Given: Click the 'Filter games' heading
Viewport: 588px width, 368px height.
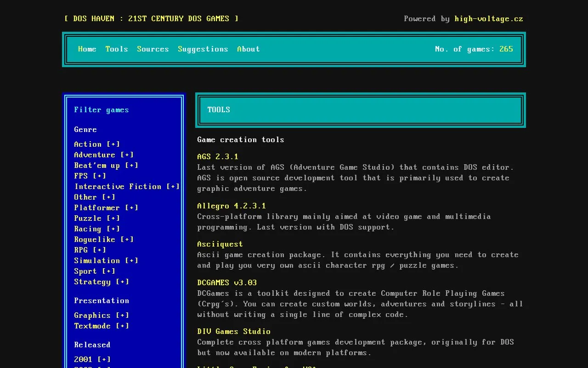Looking at the screenshot, I should point(102,109).
